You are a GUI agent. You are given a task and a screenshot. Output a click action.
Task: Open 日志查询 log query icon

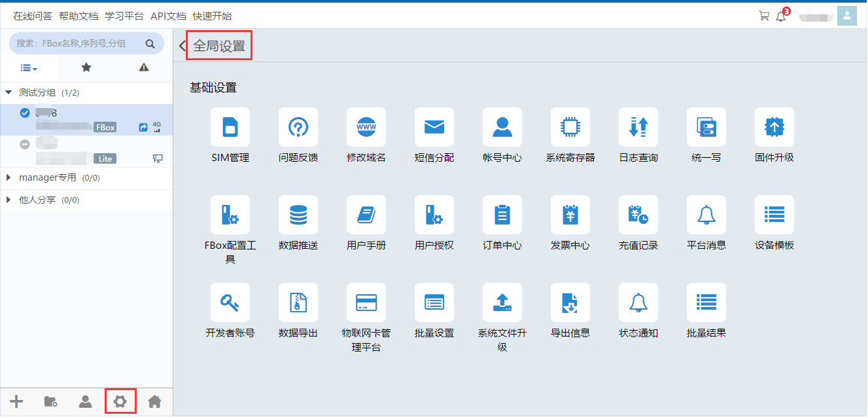[x=638, y=127]
